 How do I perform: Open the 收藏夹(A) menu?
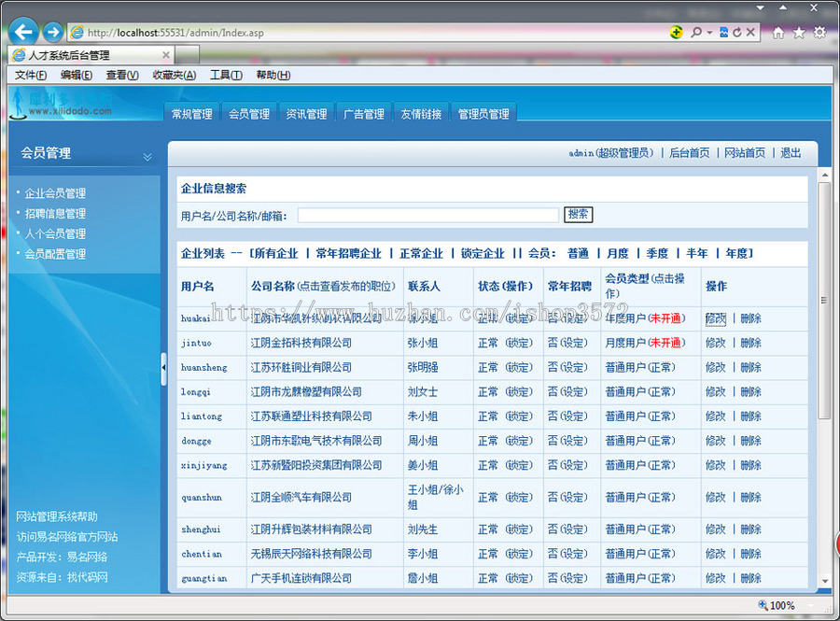tap(175, 75)
